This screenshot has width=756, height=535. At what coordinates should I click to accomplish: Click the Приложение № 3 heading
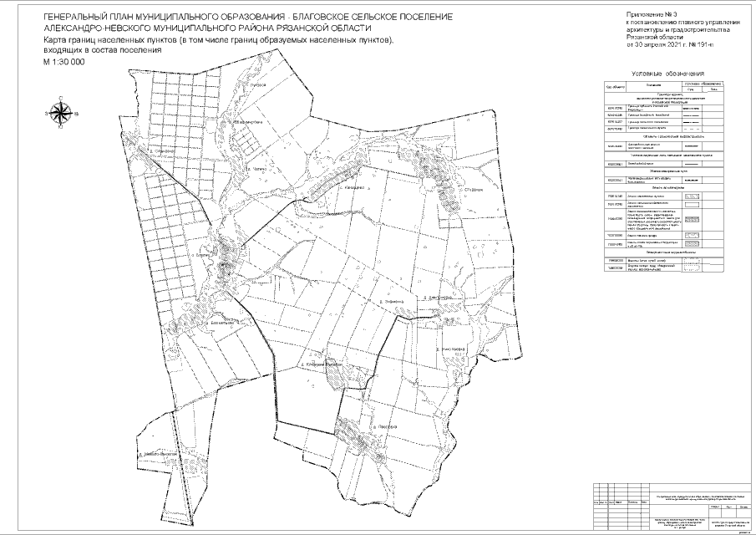657,16
